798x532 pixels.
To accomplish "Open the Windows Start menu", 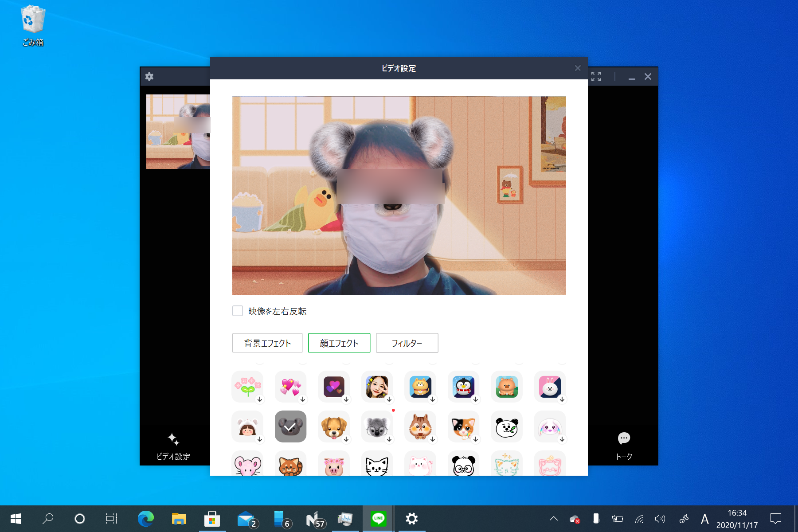I will pos(16,519).
